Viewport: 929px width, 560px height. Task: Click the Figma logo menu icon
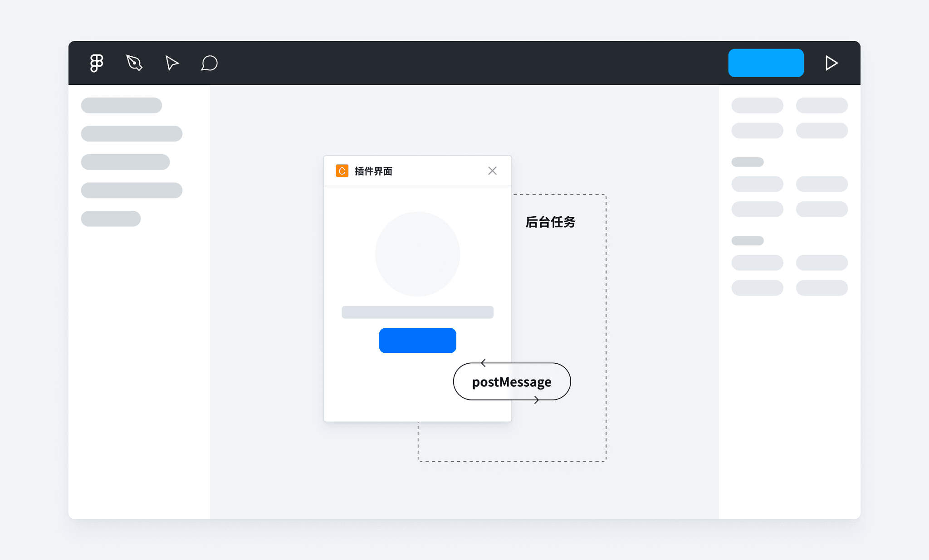click(x=96, y=63)
